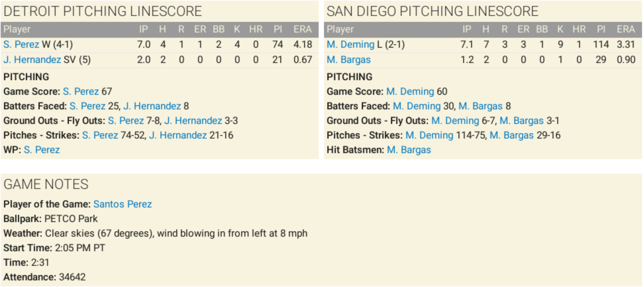This screenshot has width=644, height=287.
Task: Open J. Hernandez in Pitches - Strikes line
Action: (178, 135)
